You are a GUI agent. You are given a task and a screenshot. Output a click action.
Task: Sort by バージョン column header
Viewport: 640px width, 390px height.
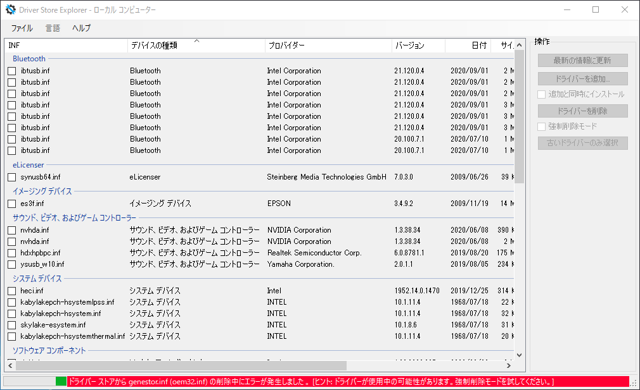[418, 45]
